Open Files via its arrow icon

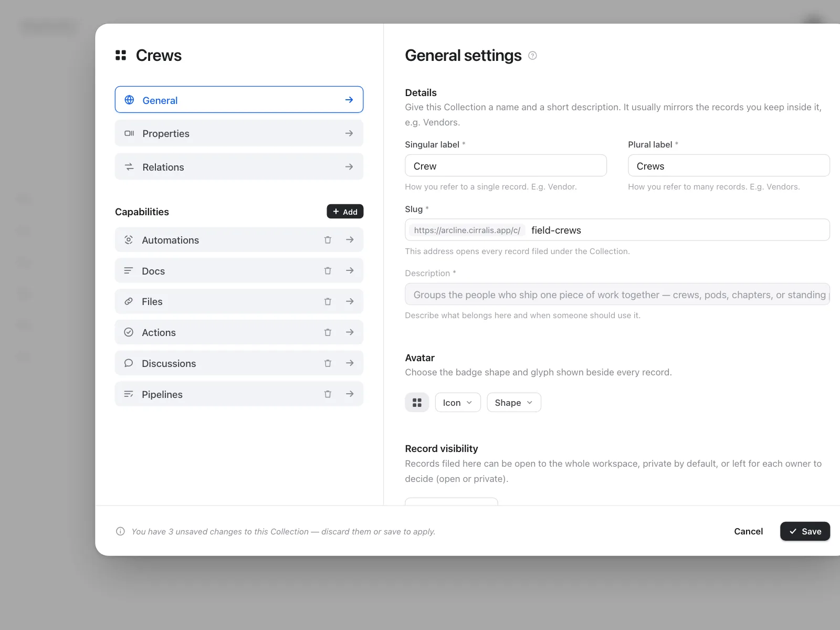(x=350, y=301)
